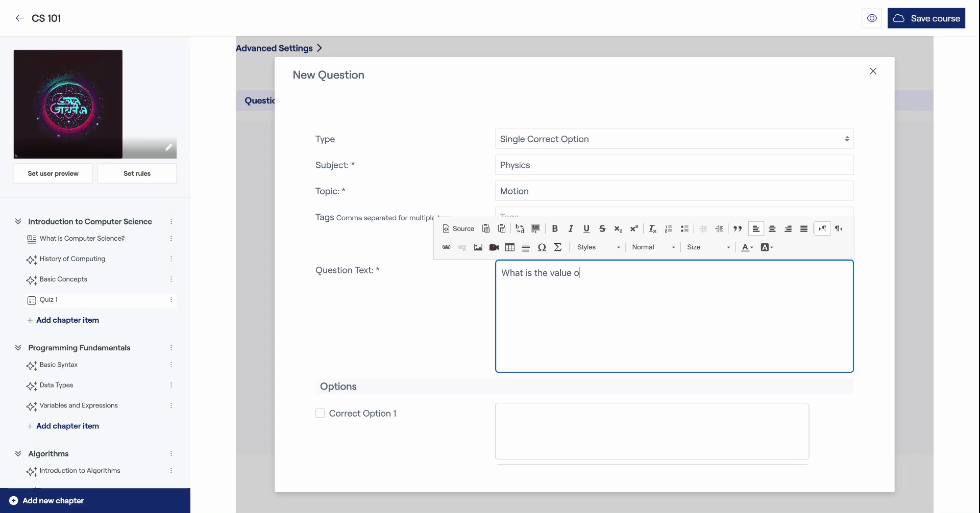Image resolution: width=980 pixels, height=513 pixels.
Task: Toggle course preview eye icon
Action: [872, 18]
